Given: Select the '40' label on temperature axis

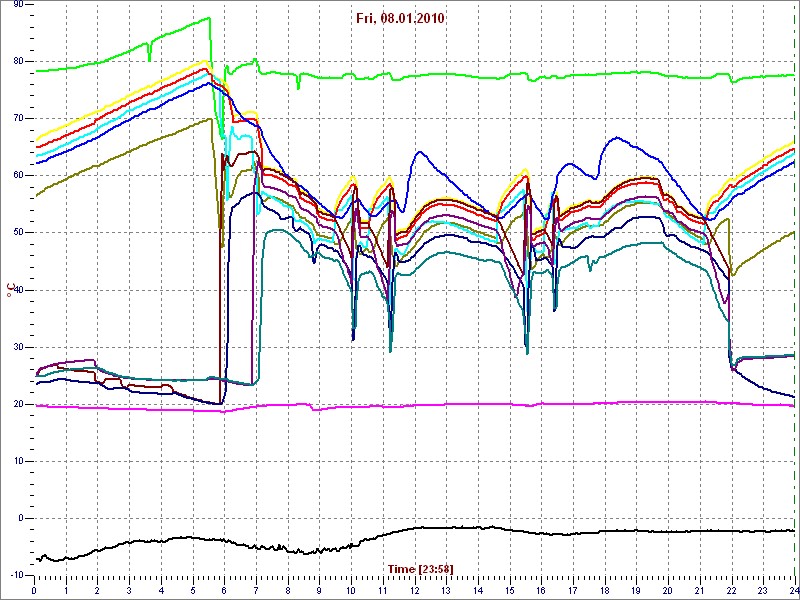Looking at the screenshot, I should [16, 290].
